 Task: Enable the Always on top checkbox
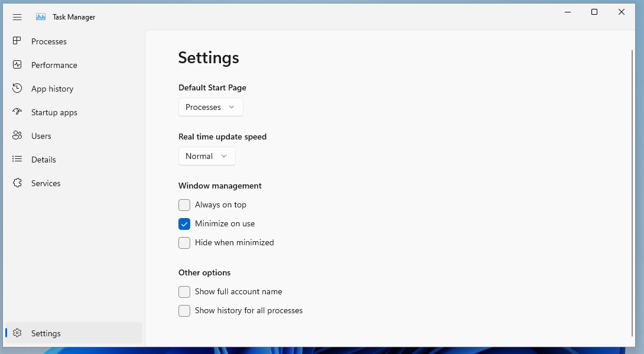click(x=184, y=205)
